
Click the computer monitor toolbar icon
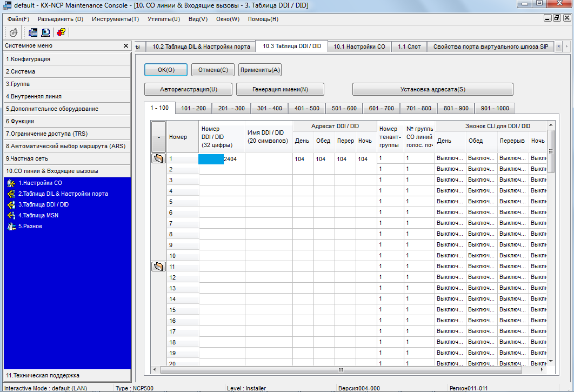46,32
